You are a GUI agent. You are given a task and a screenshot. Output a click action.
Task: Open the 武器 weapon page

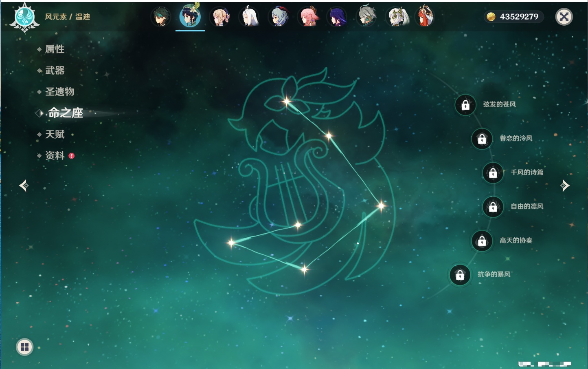55,71
